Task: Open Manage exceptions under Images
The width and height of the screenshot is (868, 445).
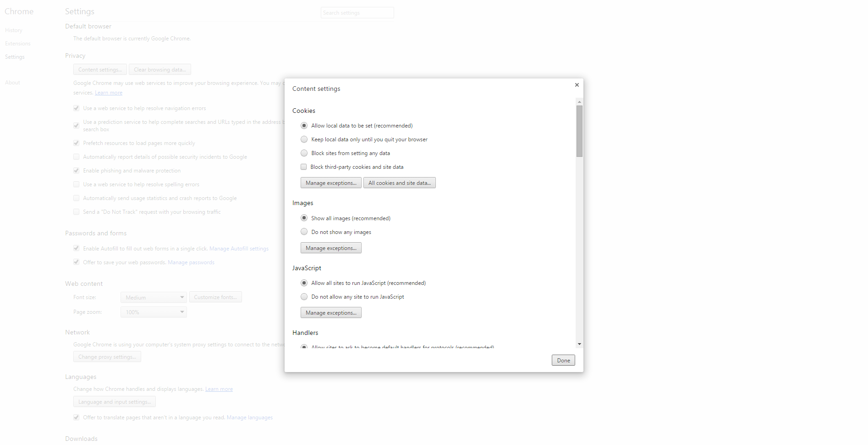Action: coord(331,248)
